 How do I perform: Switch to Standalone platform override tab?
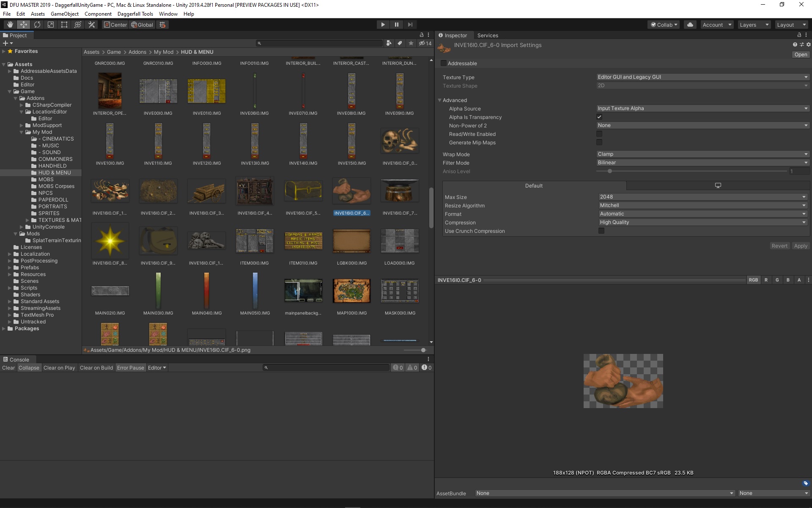coord(718,185)
